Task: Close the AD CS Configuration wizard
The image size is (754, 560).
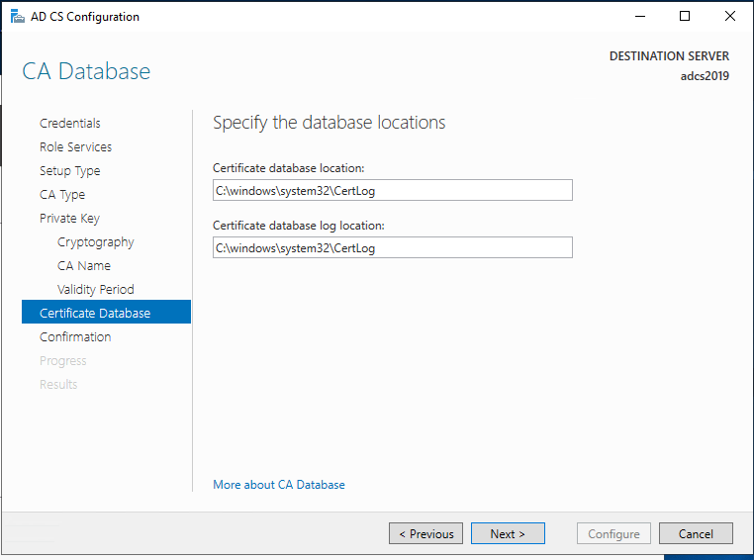Action: (730, 17)
